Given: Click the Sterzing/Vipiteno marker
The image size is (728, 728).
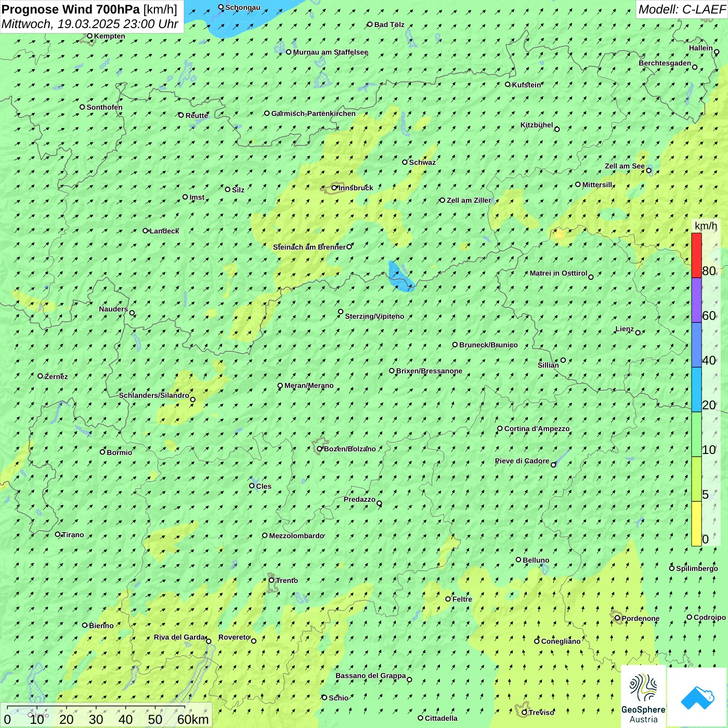Looking at the screenshot, I should [x=341, y=312].
